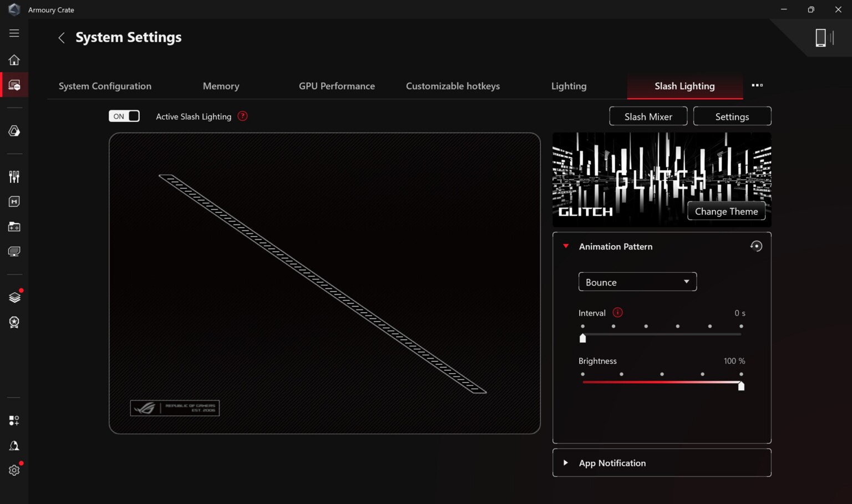This screenshot has width=852, height=504.
Task: Go to Home in the sidebar
Action: (x=14, y=60)
